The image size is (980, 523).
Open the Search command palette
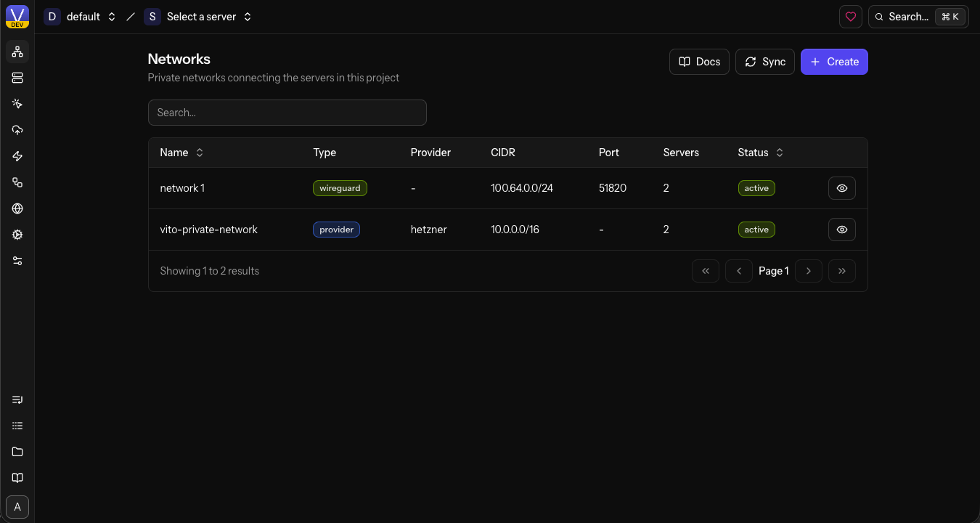(918, 17)
